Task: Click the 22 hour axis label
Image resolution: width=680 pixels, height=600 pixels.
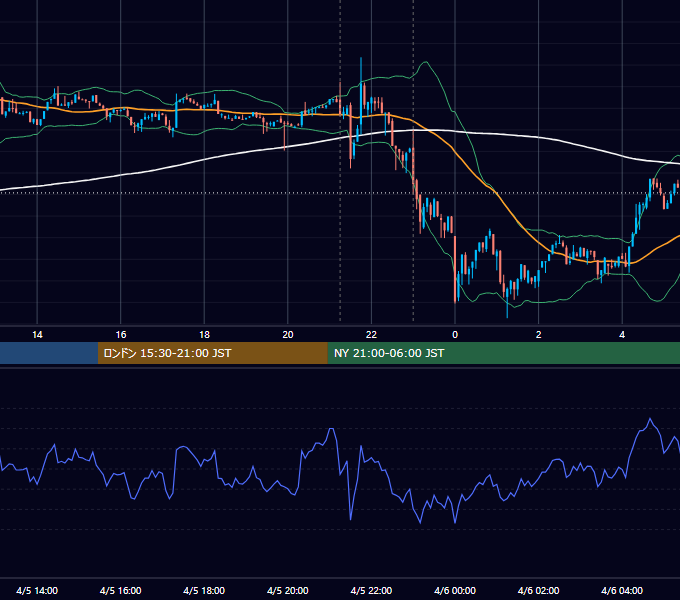Action: [x=371, y=335]
